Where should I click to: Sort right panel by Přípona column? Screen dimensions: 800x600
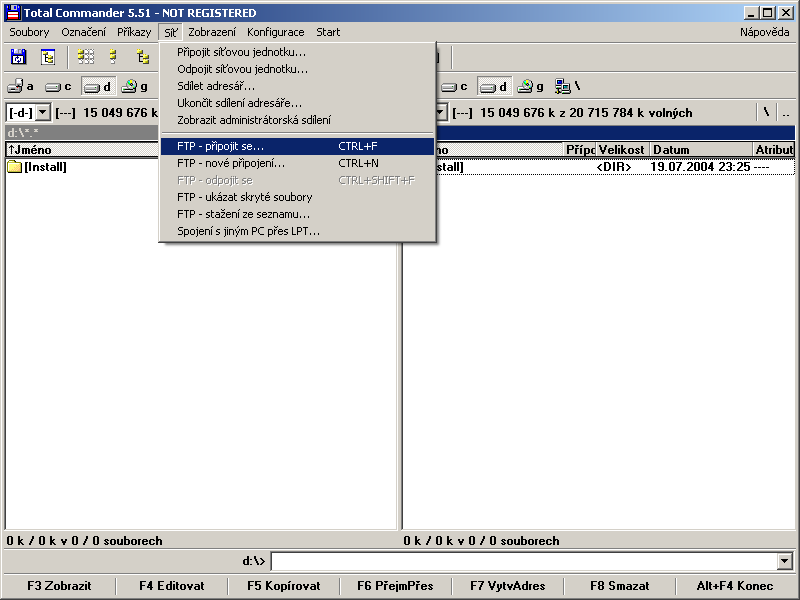tap(579, 149)
